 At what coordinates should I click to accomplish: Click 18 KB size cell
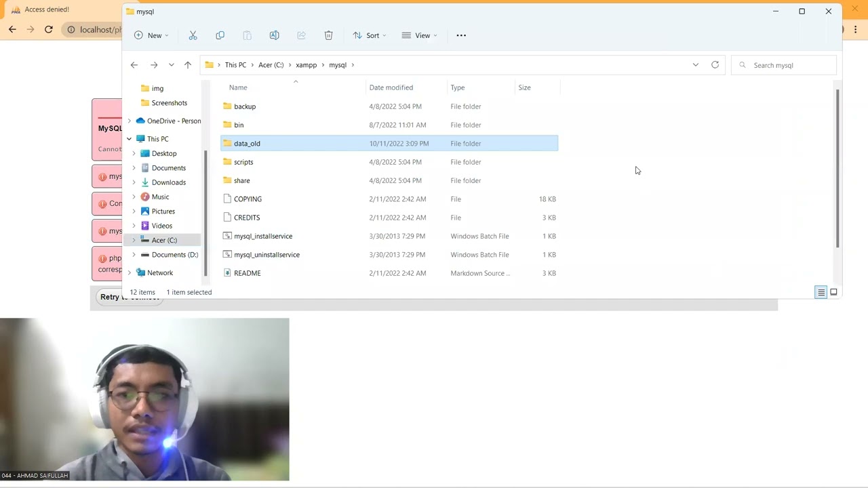point(547,199)
